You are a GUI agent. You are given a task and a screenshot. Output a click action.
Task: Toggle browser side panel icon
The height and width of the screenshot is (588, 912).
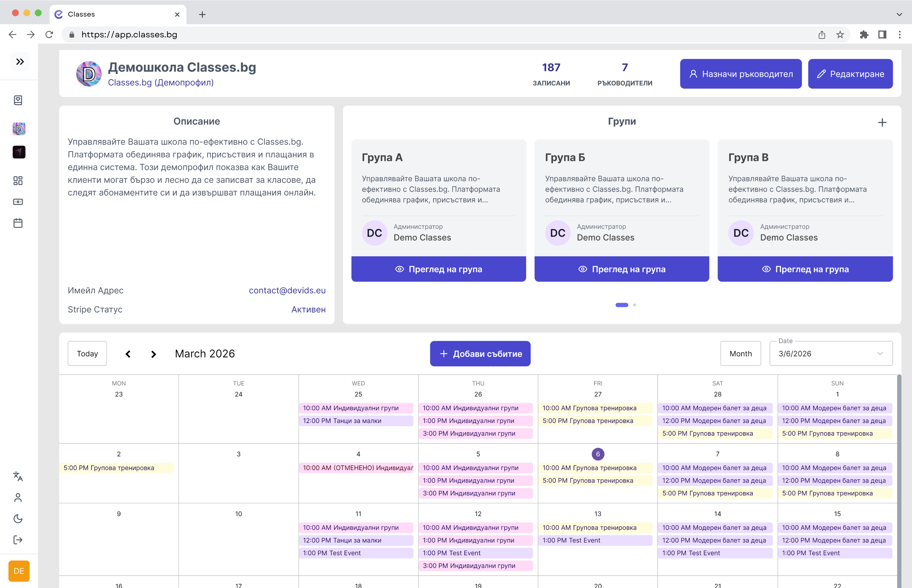882,35
